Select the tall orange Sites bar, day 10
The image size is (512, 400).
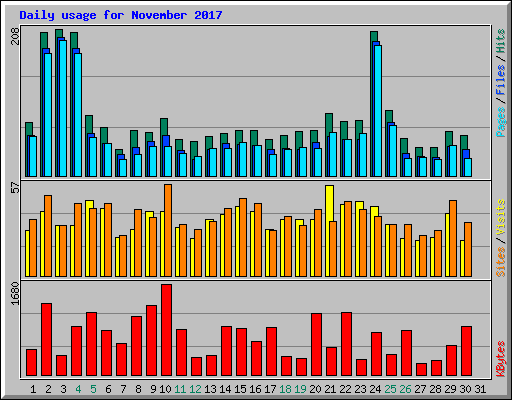tap(168, 230)
